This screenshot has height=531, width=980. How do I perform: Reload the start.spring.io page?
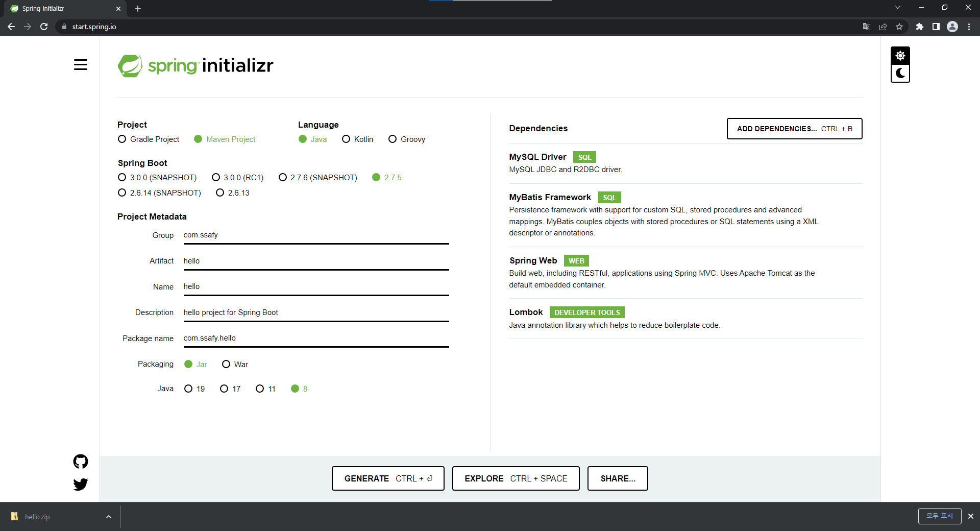point(44,27)
